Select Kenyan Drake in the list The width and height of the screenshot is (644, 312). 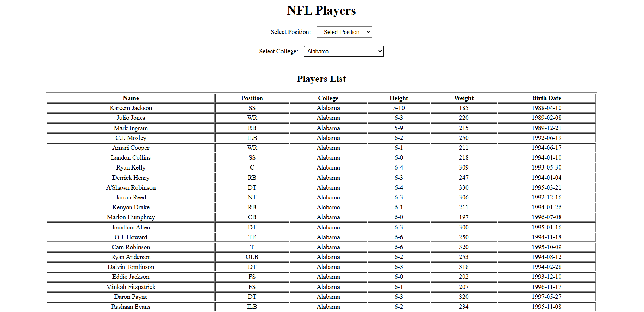point(131,207)
